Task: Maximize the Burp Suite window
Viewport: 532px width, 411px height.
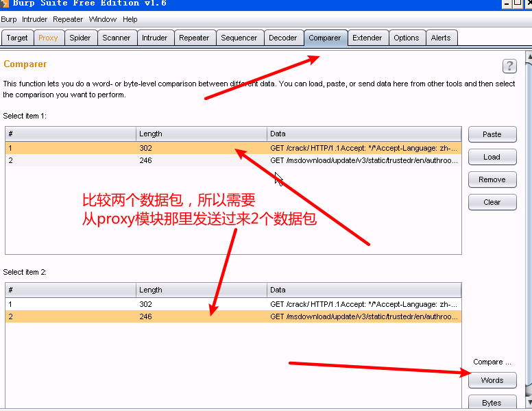Action: [518, 3]
